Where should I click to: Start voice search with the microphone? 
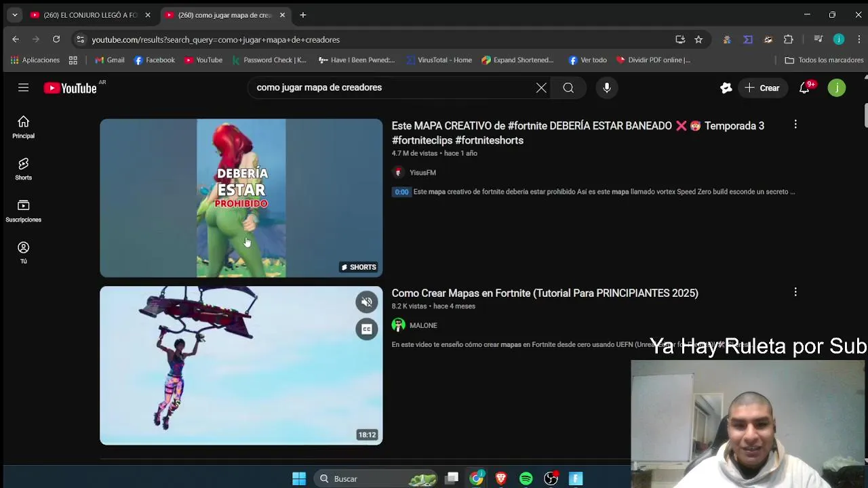(x=607, y=87)
